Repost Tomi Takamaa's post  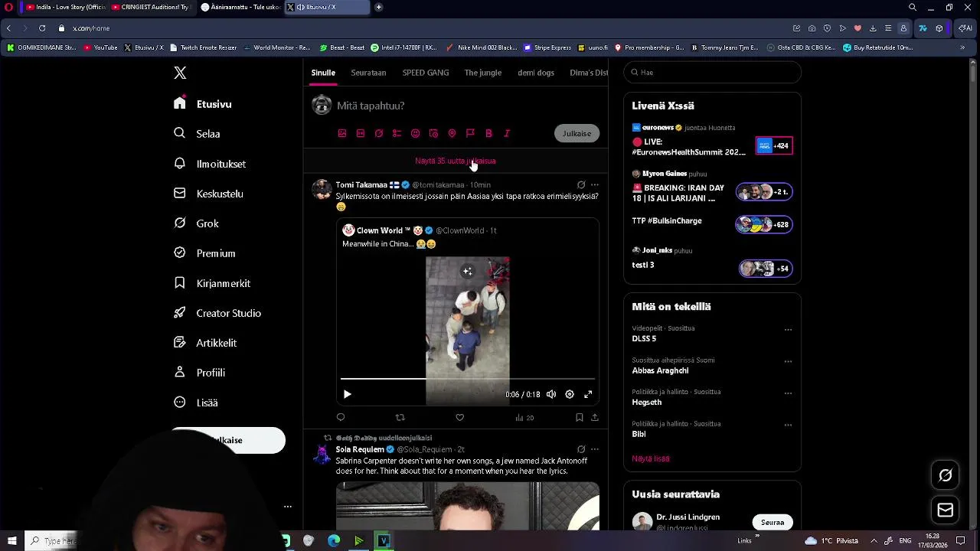point(400,417)
